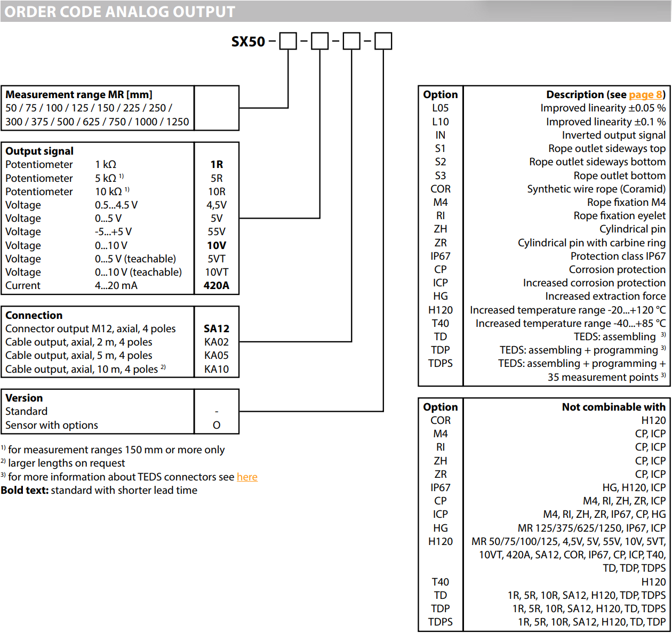Select output code '5VT'
Screen dimensions: 672x633
pyautogui.click(x=217, y=259)
